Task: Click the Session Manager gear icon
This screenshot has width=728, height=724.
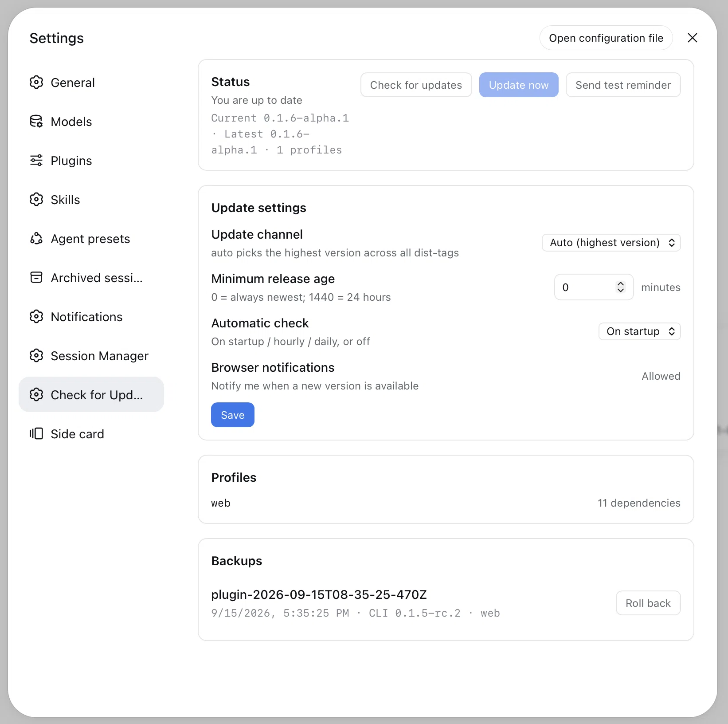Action: tap(36, 356)
